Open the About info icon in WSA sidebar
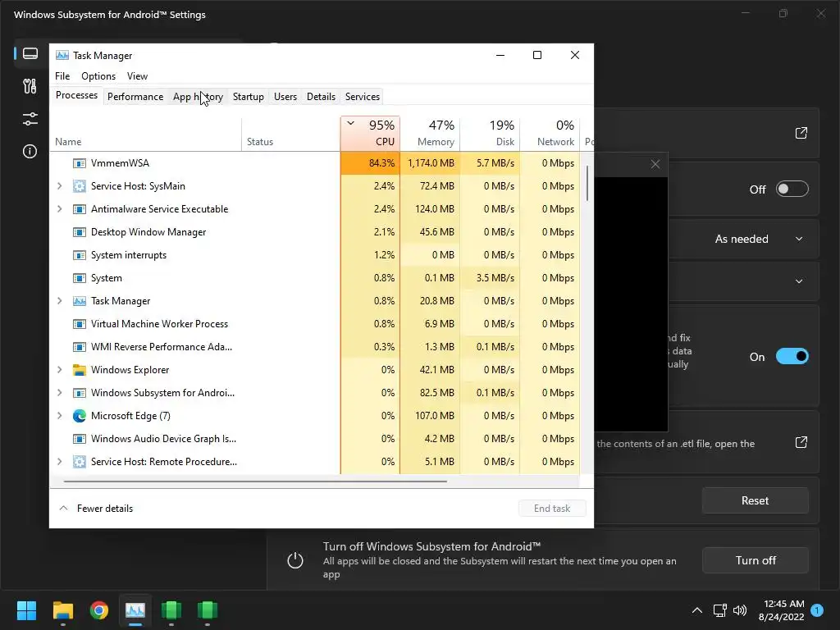The height and width of the screenshot is (630, 840). click(x=30, y=152)
